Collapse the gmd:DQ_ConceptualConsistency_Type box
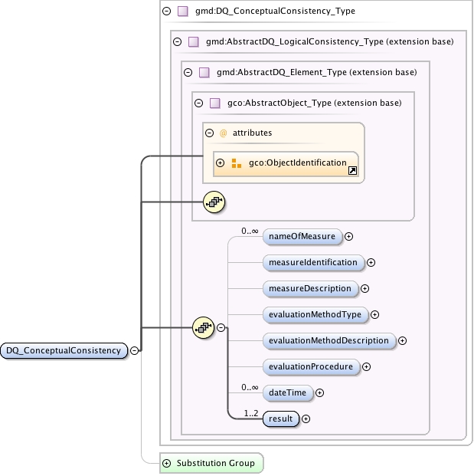 coord(166,11)
